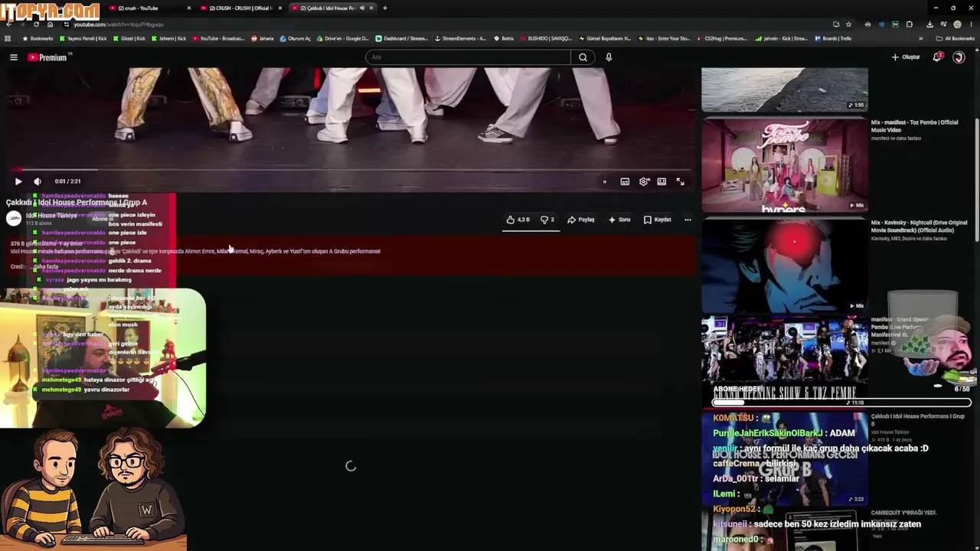This screenshot has width=980, height=551.
Task: Click the Oluştur create button
Action: coord(906,57)
